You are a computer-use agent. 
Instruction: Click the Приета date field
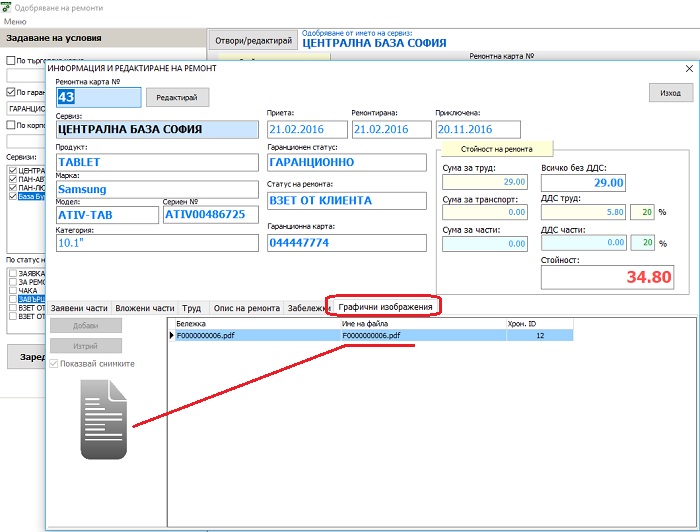[307, 129]
